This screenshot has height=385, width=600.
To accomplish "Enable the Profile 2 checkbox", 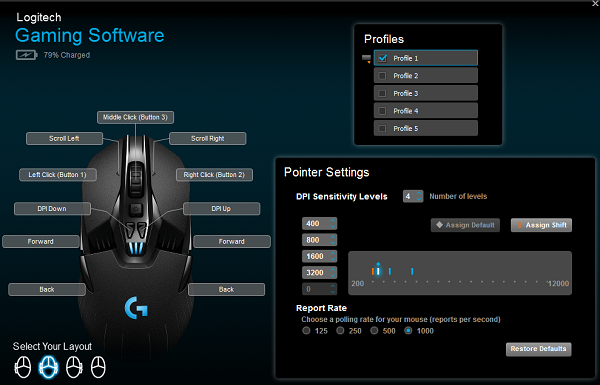I will (x=382, y=76).
